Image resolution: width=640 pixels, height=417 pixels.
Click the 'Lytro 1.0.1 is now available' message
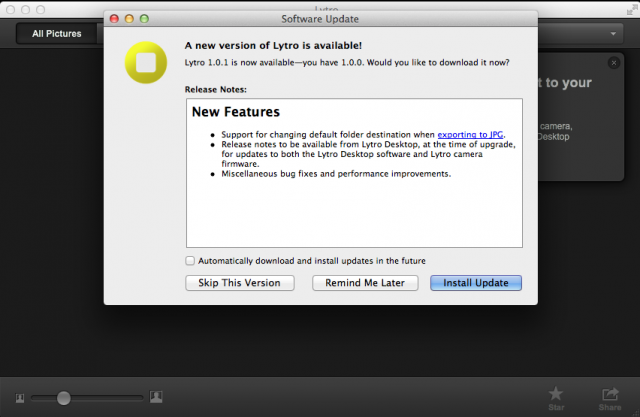point(347,62)
